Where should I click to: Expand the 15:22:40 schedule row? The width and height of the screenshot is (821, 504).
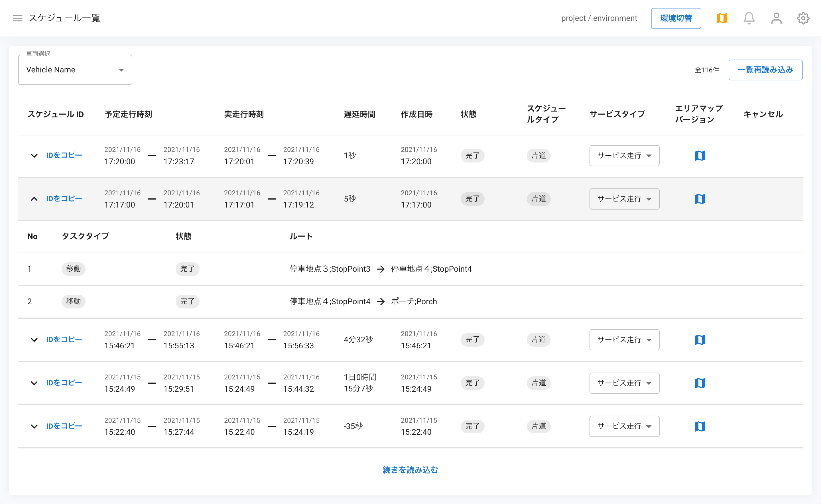coord(34,426)
